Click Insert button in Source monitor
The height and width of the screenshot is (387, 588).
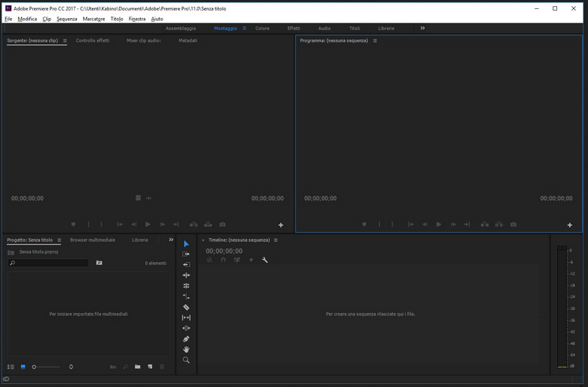[x=194, y=224]
